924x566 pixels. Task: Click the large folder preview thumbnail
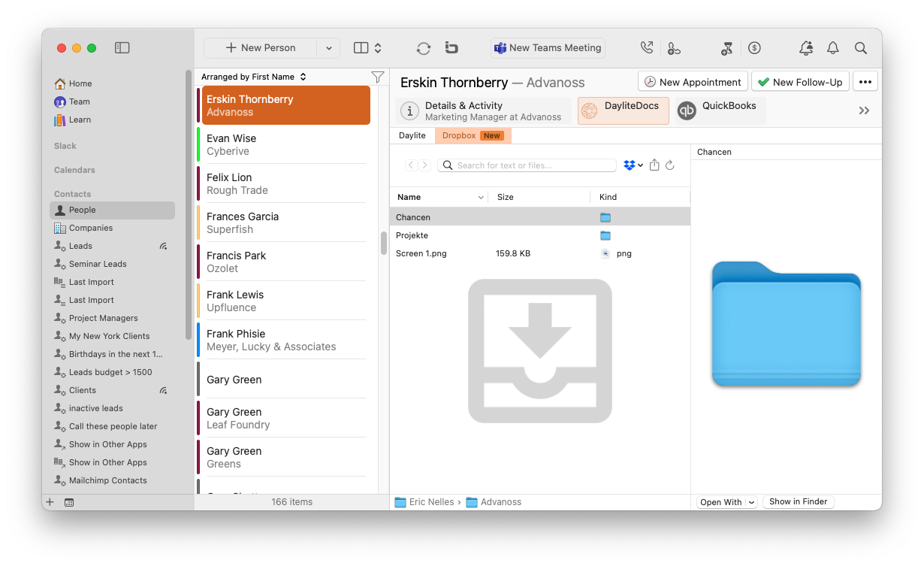[x=786, y=324]
